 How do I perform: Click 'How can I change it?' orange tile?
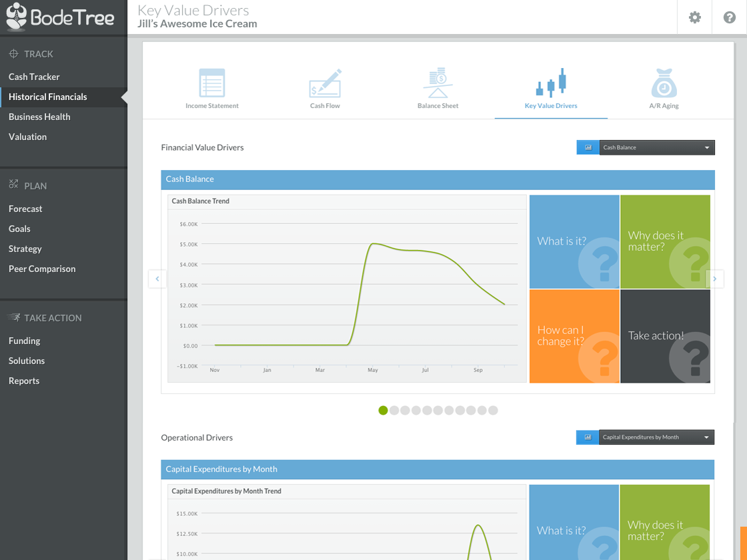(574, 336)
